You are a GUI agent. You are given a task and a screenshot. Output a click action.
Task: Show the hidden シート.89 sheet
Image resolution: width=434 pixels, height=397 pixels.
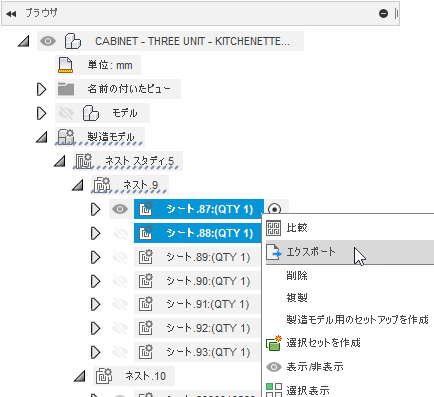[x=120, y=257]
